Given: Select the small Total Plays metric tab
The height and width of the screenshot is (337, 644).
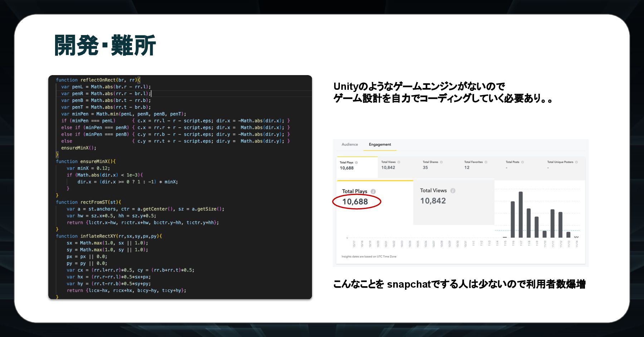Looking at the screenshot, I should point(357,167).
